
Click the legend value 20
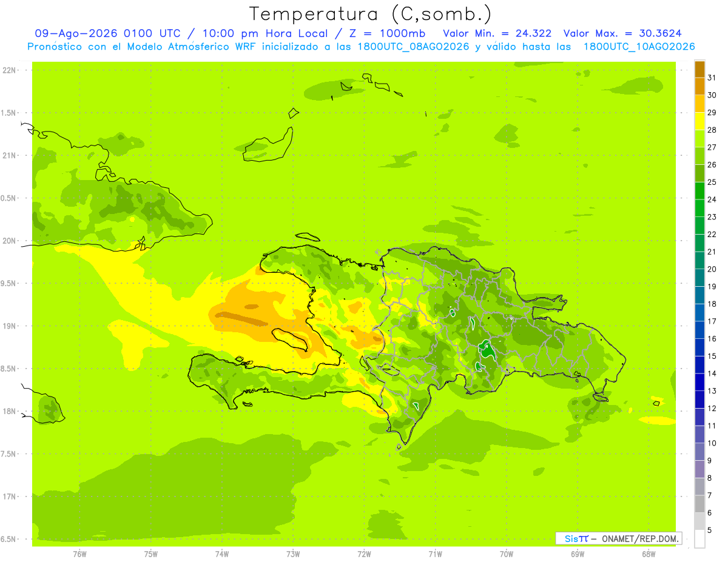712,269
